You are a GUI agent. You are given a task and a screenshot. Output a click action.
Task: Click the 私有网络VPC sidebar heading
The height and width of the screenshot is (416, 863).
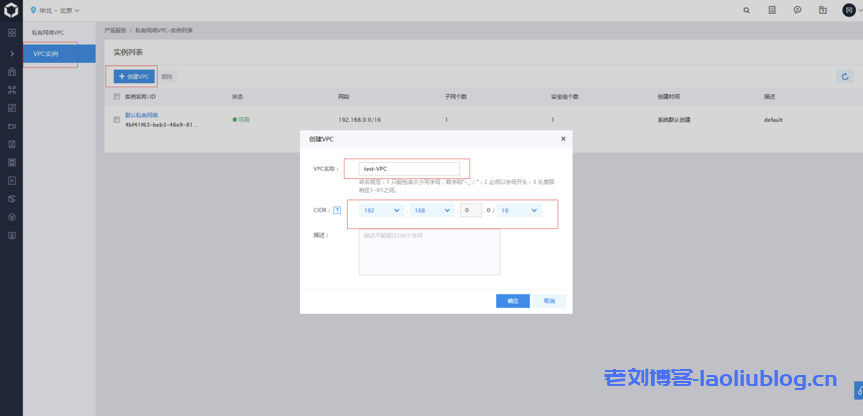(47, 32)
